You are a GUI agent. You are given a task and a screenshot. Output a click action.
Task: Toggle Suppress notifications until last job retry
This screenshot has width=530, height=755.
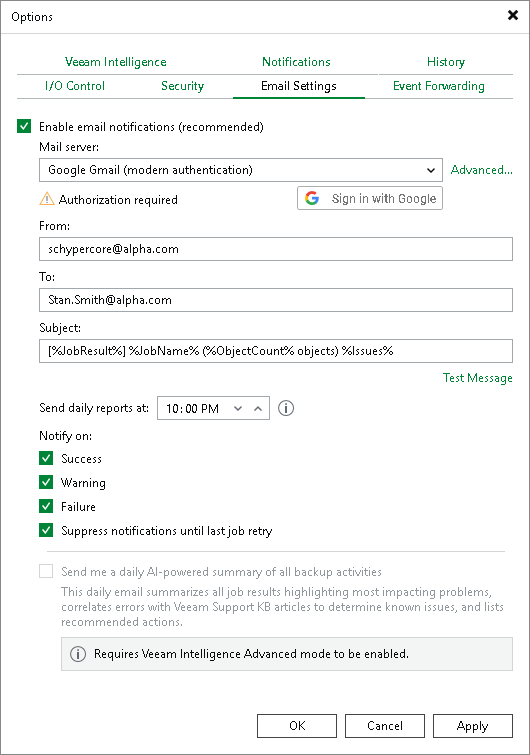[x=46, y=531]
